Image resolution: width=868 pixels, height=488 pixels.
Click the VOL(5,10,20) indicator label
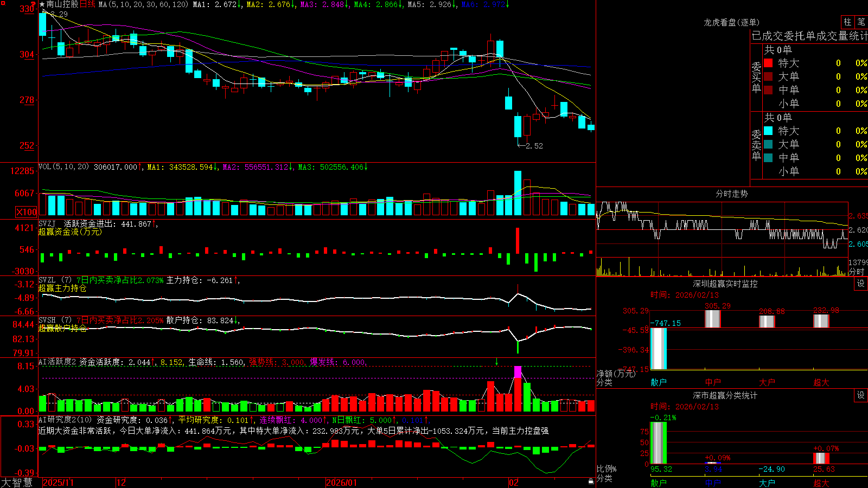point(63,167)
